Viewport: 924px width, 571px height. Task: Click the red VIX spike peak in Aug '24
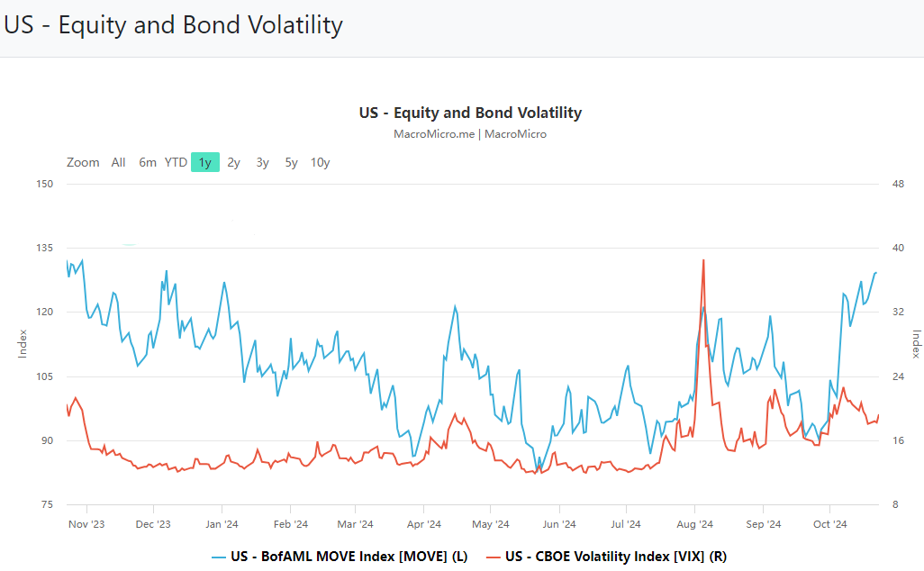[x=702, y=260]
